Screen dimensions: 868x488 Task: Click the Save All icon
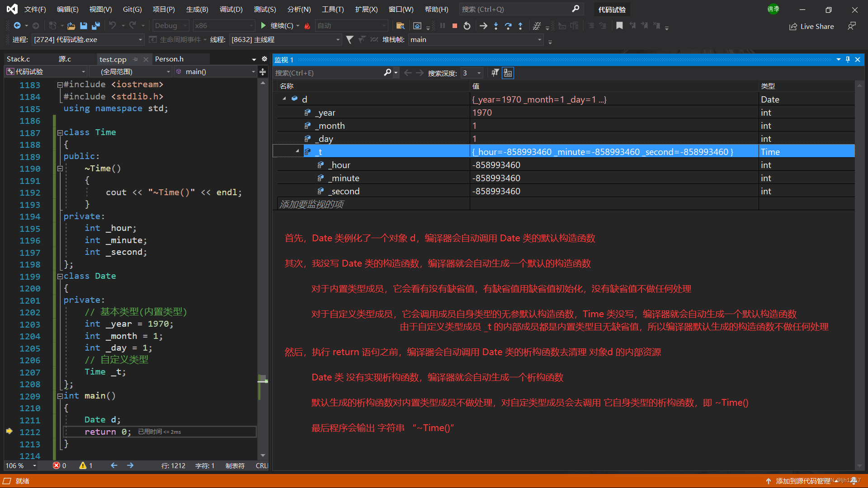tap(96, 26)
